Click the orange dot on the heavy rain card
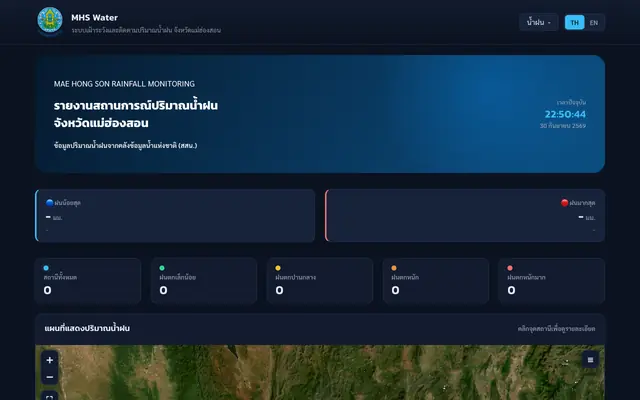The width and height of the screenshot is (640, 400). [x=394, y=268]
